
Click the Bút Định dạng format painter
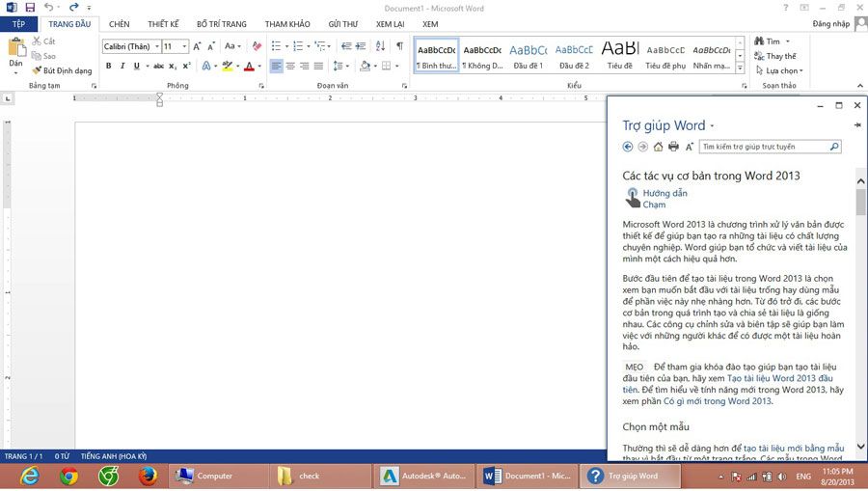pyautogui.click(x=62, y=70)
